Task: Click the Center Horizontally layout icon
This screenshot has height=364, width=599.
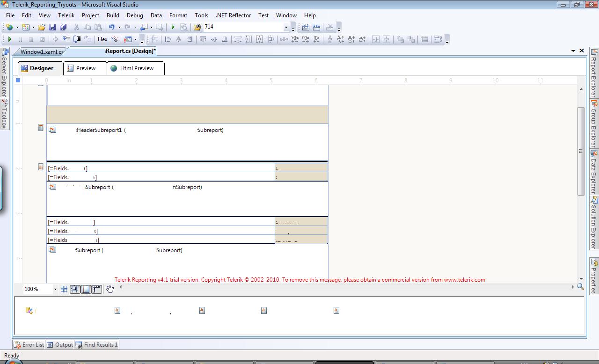Action: 375,39
